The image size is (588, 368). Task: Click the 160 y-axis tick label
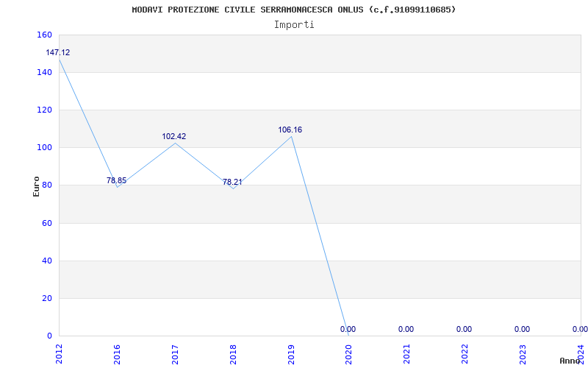44,35
